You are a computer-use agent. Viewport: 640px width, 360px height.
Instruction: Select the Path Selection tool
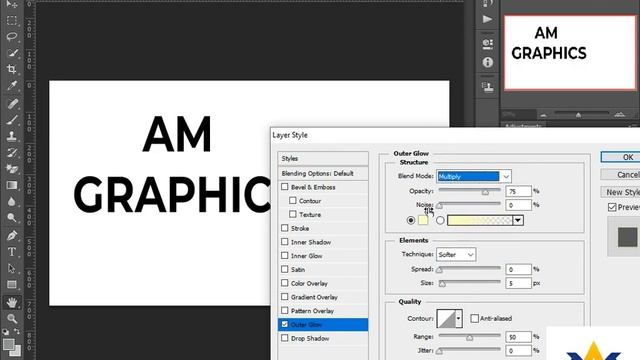(11, 268)
